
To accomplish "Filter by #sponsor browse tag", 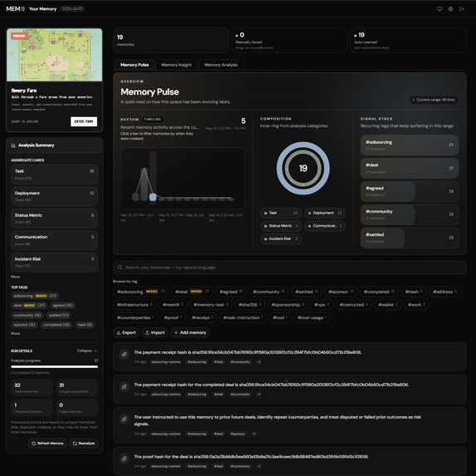I will coord(341,292).
